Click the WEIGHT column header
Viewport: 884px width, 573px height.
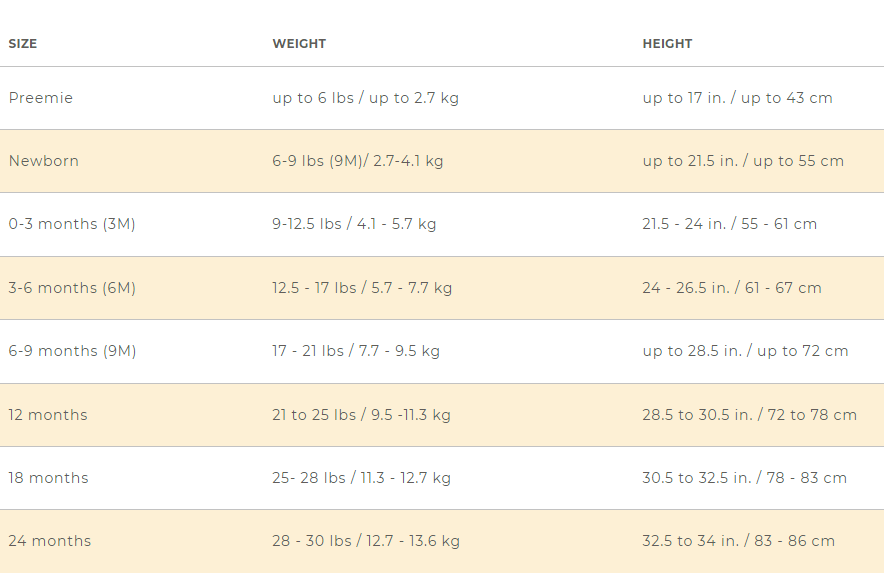[x=299, y=43]
